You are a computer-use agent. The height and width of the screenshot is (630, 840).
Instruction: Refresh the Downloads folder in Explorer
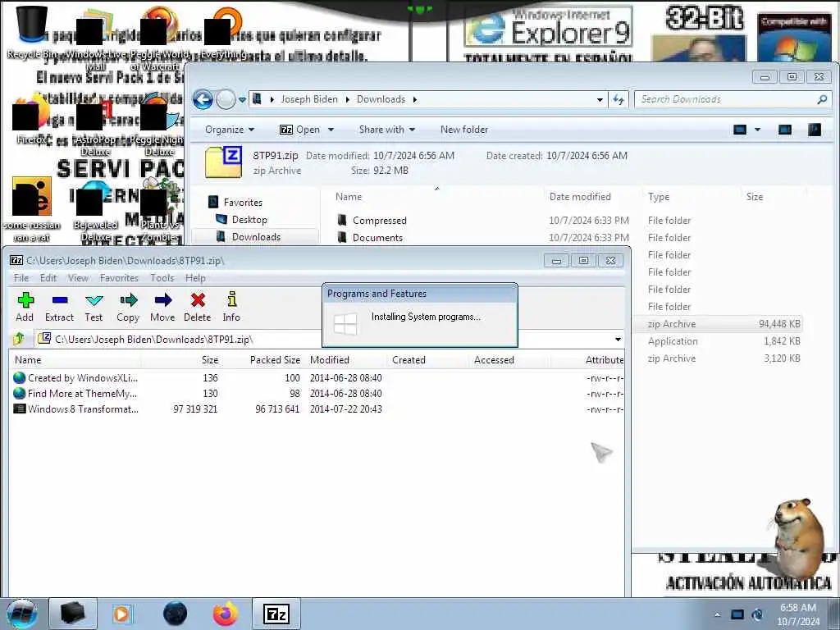point(619,99)
